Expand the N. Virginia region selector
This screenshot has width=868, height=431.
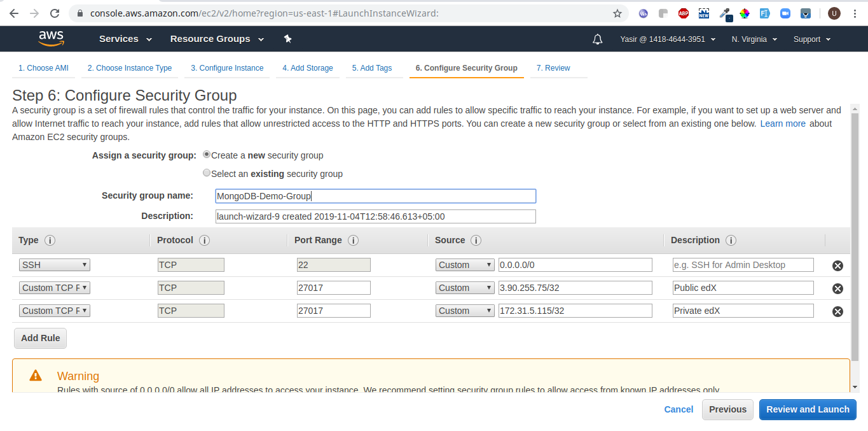[754, 39]
